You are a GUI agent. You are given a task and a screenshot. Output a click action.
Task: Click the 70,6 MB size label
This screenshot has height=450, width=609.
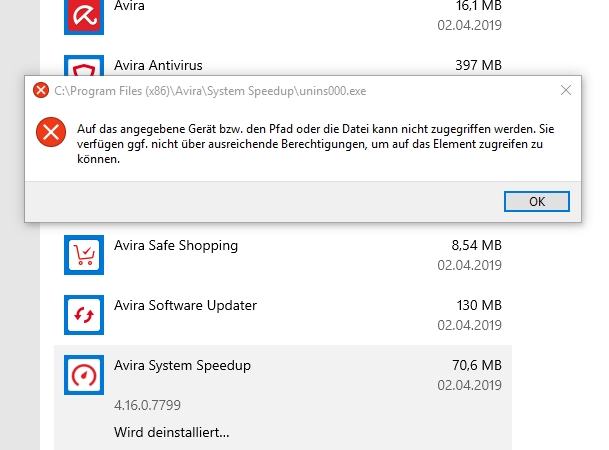click(x=477, y=365)
